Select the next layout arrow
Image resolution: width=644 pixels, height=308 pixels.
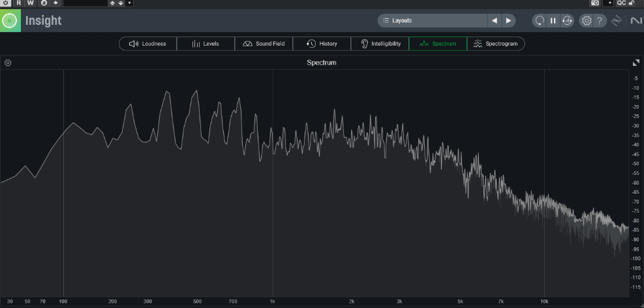click(x=508, y=20)
